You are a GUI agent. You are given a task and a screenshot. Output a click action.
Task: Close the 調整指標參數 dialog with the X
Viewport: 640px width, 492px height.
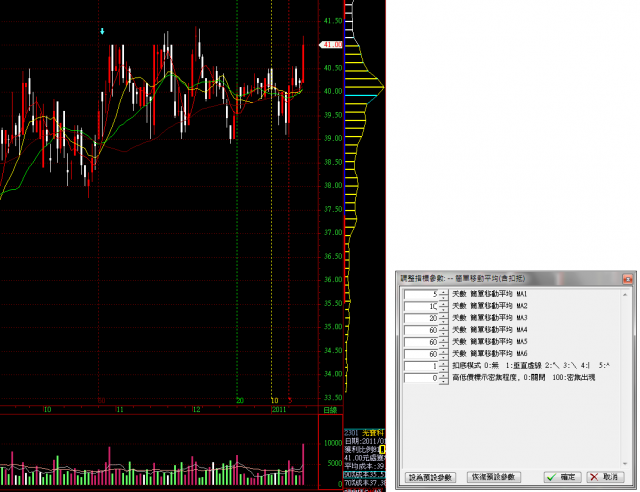627,279
